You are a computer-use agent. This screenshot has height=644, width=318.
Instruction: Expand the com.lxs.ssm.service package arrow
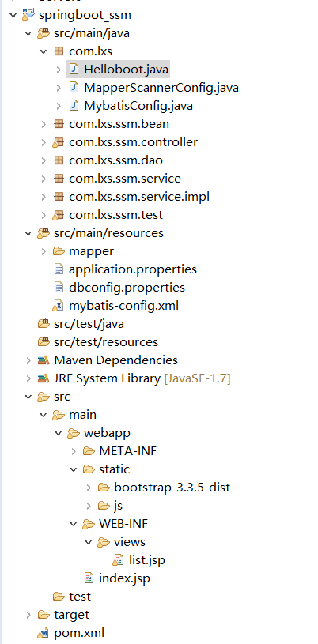[44, 179]
